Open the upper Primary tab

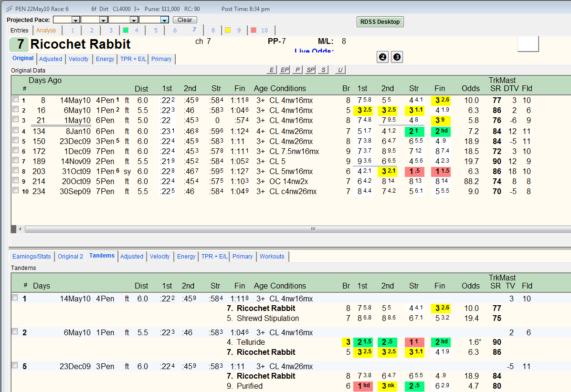pyautogui.click(x=161, y=59)
